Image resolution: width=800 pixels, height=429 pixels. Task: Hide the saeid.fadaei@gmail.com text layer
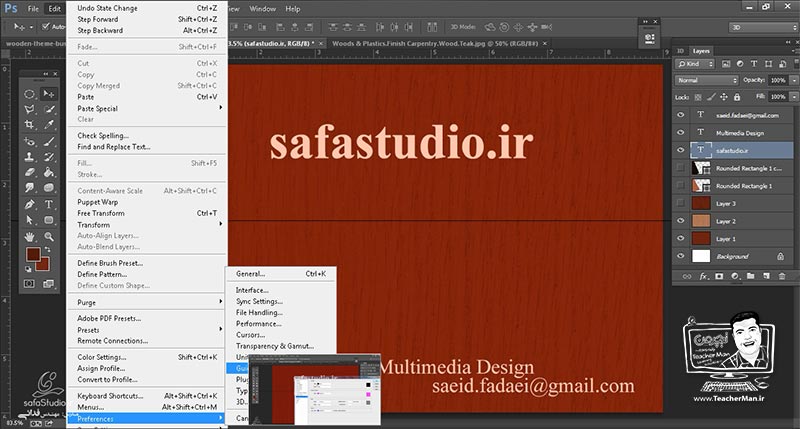pos(681,115)
